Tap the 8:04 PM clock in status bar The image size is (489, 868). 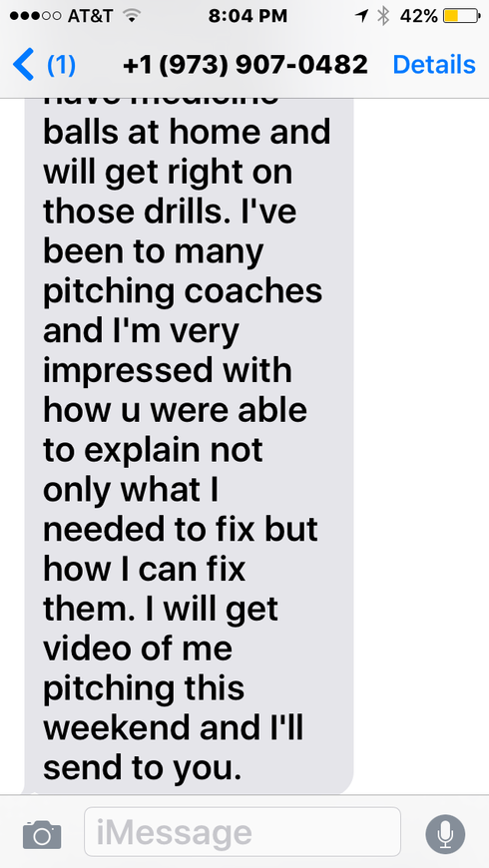[247, 16]
